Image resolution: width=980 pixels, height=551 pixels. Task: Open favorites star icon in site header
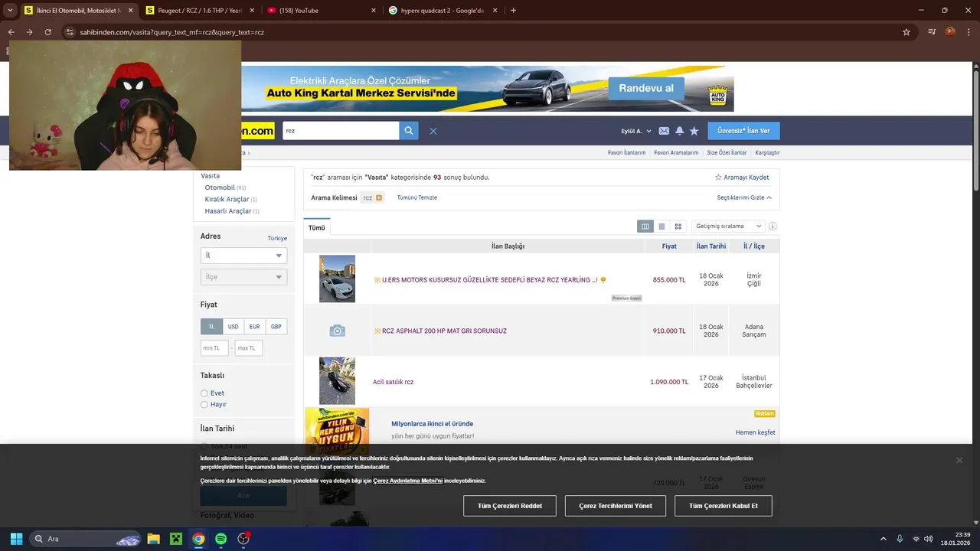(694, 131)
